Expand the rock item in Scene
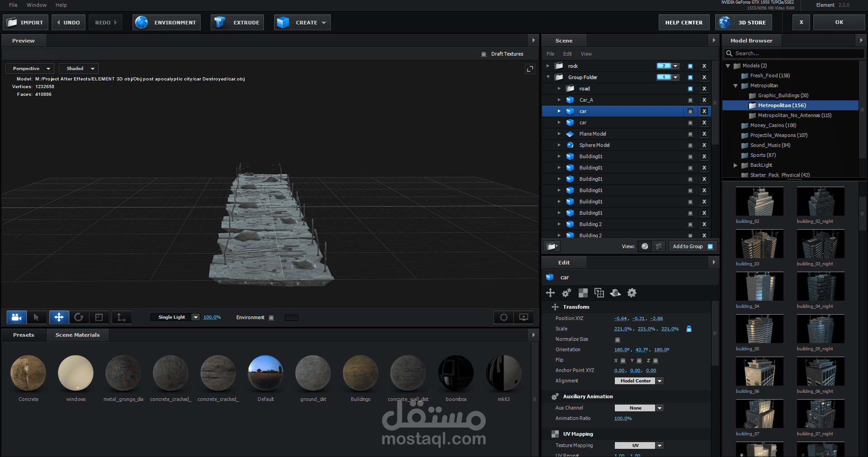The height and width of the screenshot is (457, 868). tap(548, 66)
